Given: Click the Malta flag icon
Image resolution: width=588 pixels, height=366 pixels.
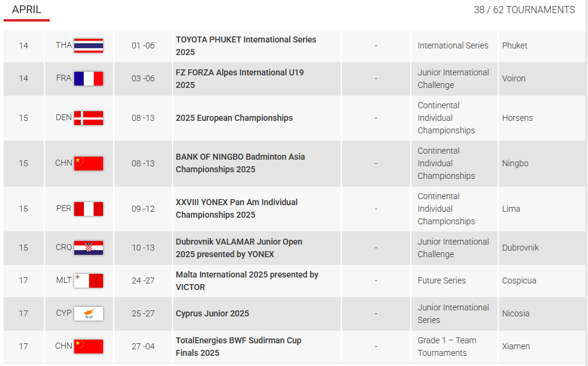Looking at the screenshot, I should point(89,280).
